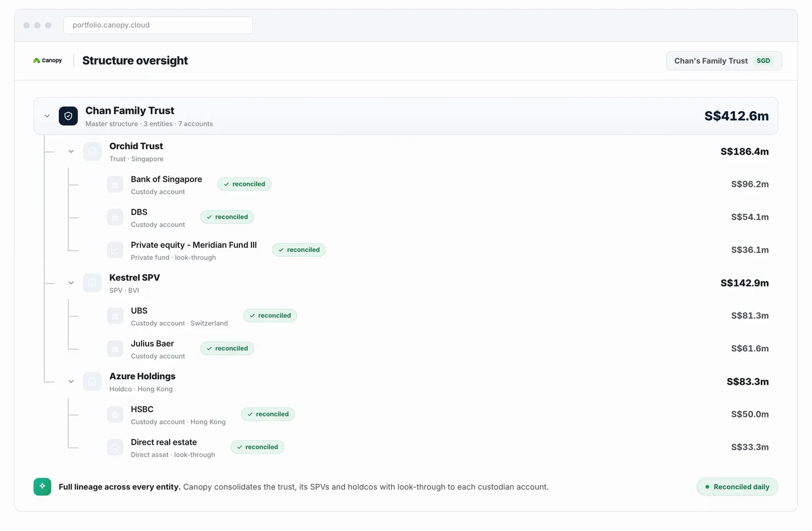Click the reconciled badge for DBS
The height and width of the screenshot is (531, 812).
coord(227,217)
